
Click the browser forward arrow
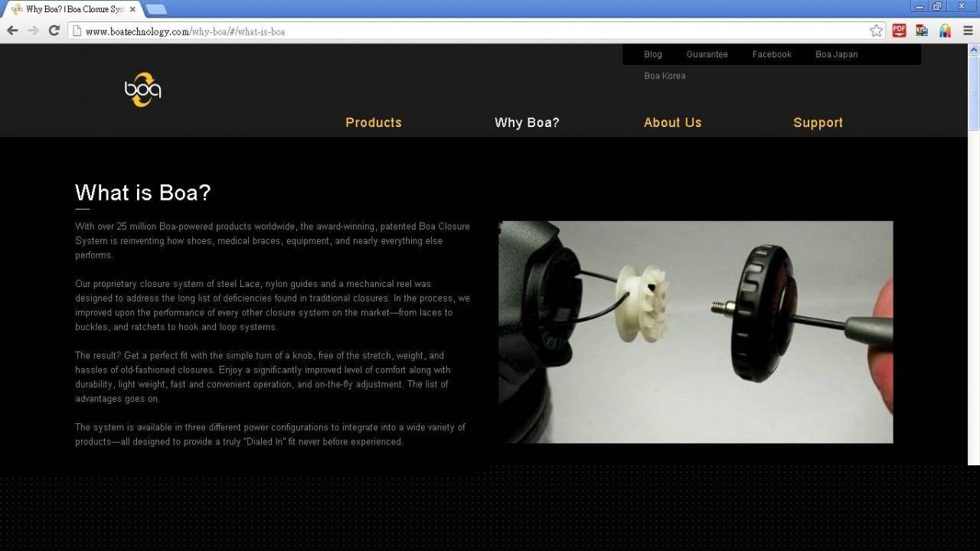33,31
